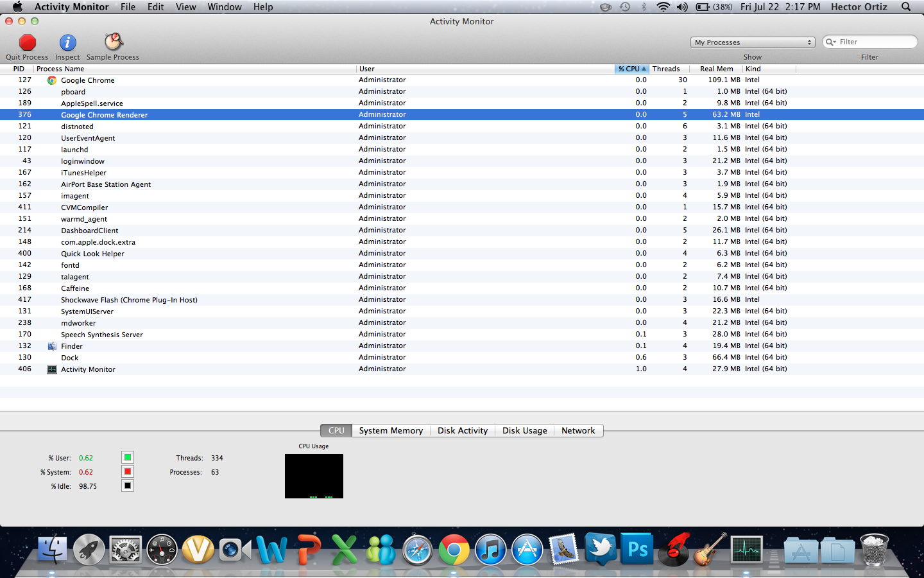Open the yellow V app in Dock
Image resolution: width=924 pixels, height=578 pixels.
tap(198, 550)
